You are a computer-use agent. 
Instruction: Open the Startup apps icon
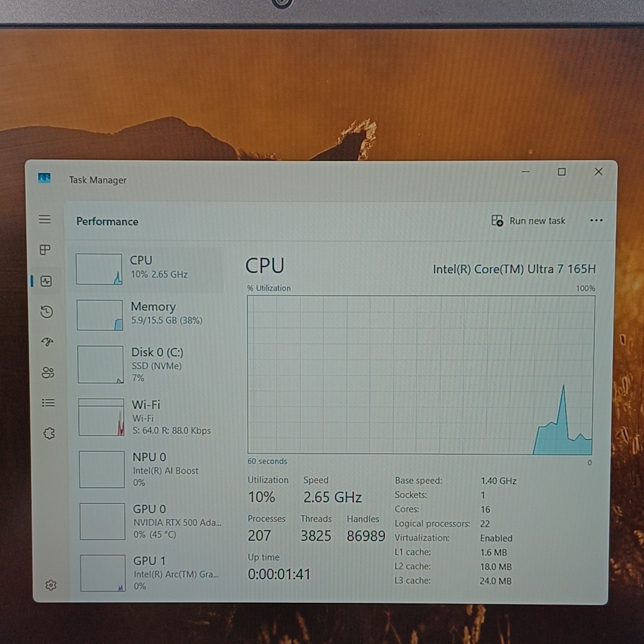(x=47, y=342)
